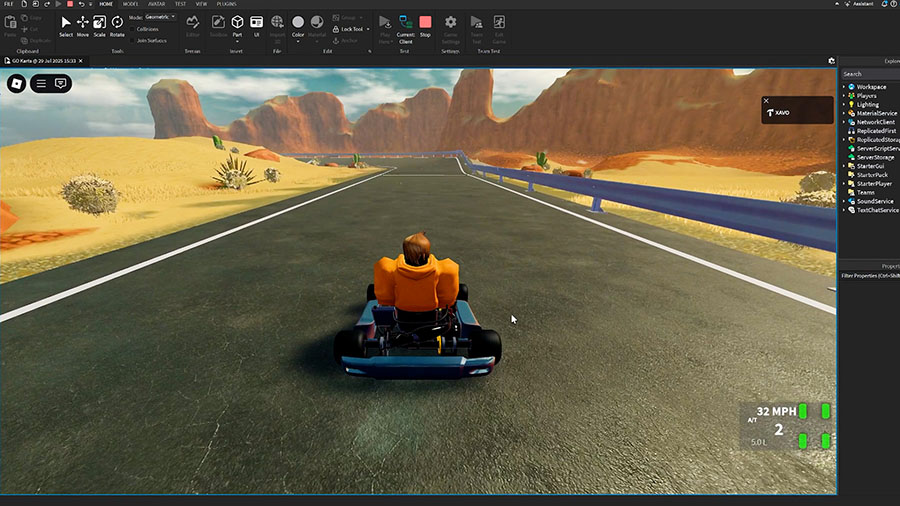900x506 pixels.
Task: Open the FILE menu
Action: pyautogui.click(x=9, y=4)
